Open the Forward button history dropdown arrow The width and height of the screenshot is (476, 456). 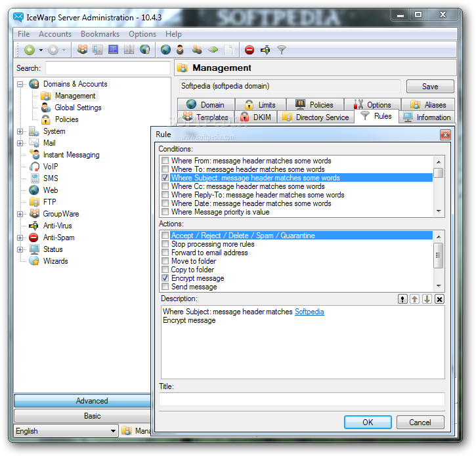coord(64,50)
